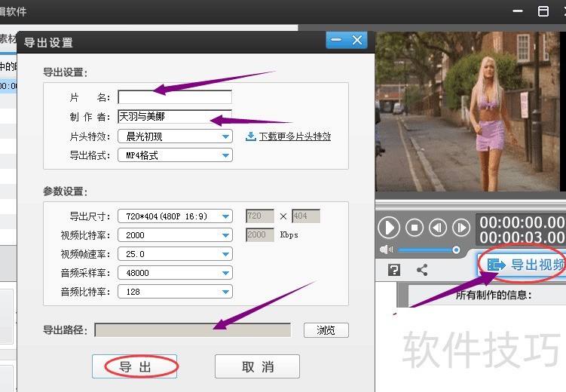The width and height of the screenshot is (566, 392).
Task: Expand the 导出格式 MP4格式 dropdown
Action: pyautogui.click(x=226, y=155)
